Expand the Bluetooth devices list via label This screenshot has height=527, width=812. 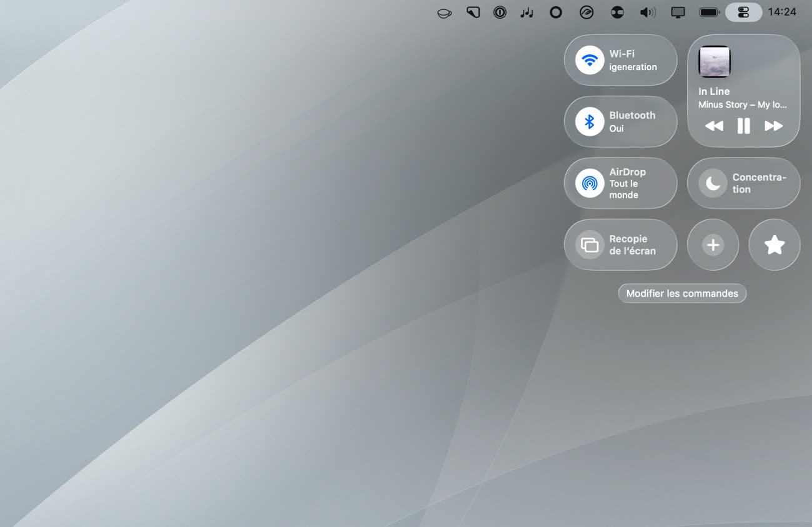[632, 121]
